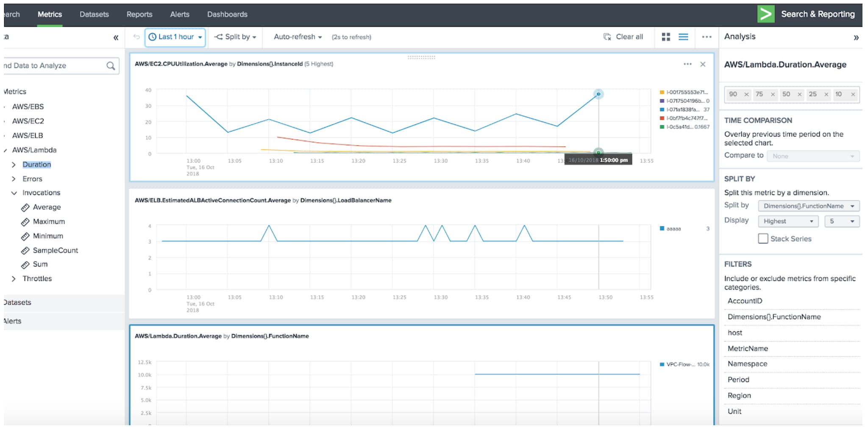
Task: Open the Split by dimension dropdown in Analysis
Action: tap(808, 206)
